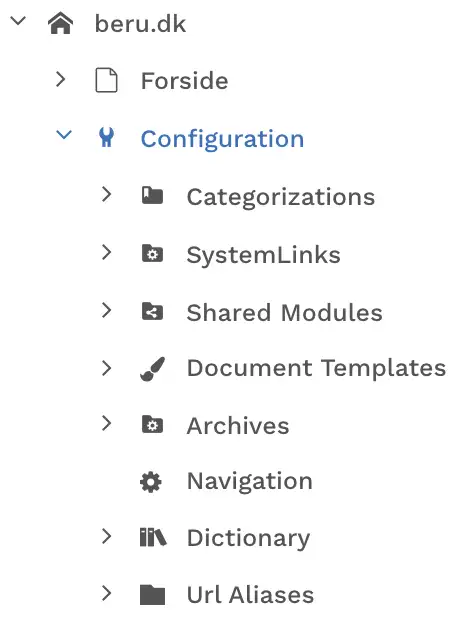Expand the Categorizations chevron
The width and height of the screenshot is (460, 626).
point(106,194)
